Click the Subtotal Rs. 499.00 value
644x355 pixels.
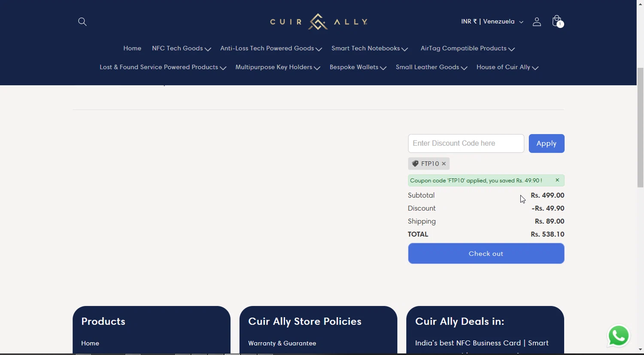point(547,196)
